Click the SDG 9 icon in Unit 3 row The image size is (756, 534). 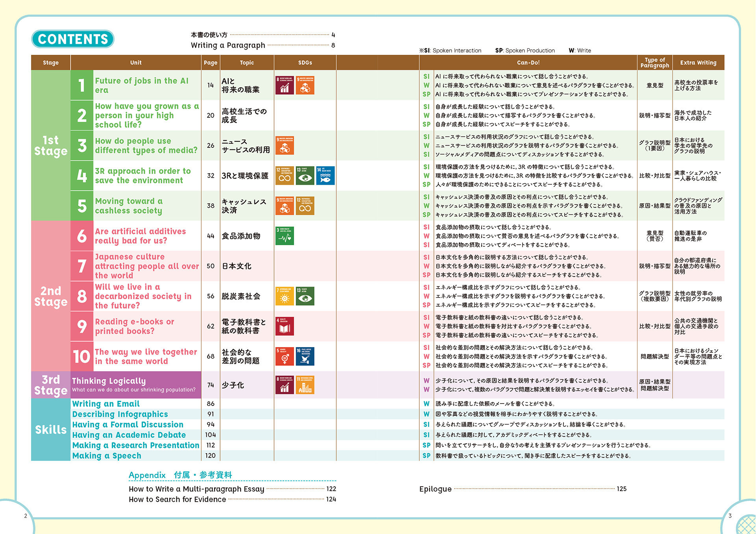click(x=285, y=145)
